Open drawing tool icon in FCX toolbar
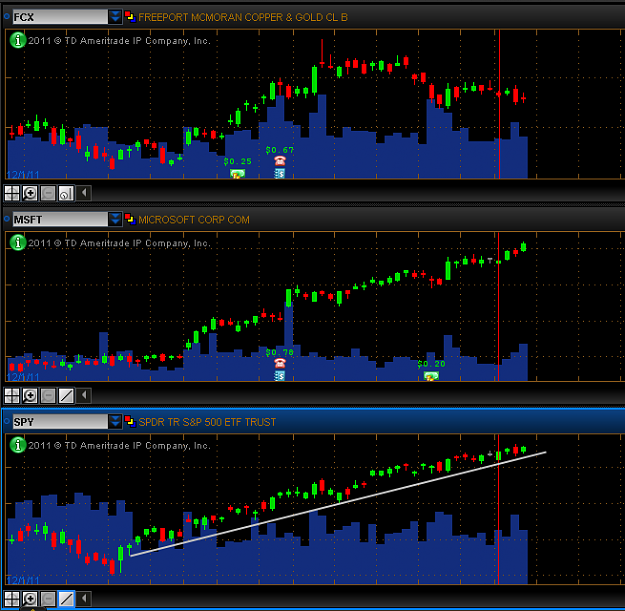This screenshot has height=611, width=625. [x=66, y=193]
